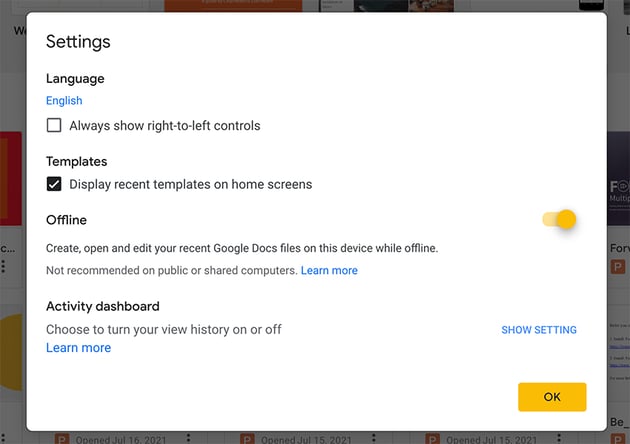
Task: Open three-dot menu for Jul 16, 2021 presentation
Action: pyautogui.click(x=188, y=438)
